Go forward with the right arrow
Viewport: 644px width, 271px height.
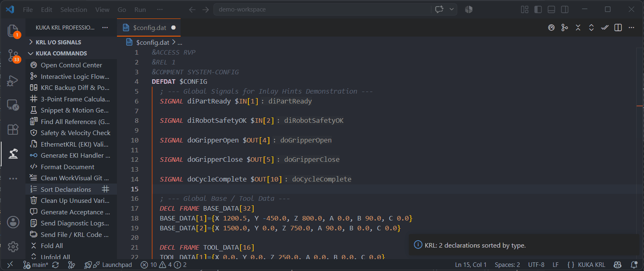click(x=206, y=9)
